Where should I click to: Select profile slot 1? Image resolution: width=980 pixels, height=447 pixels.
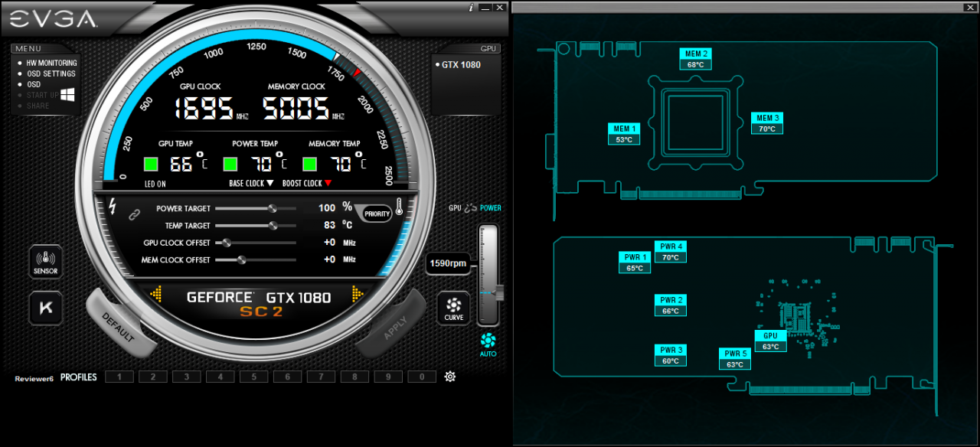(119, 377)
